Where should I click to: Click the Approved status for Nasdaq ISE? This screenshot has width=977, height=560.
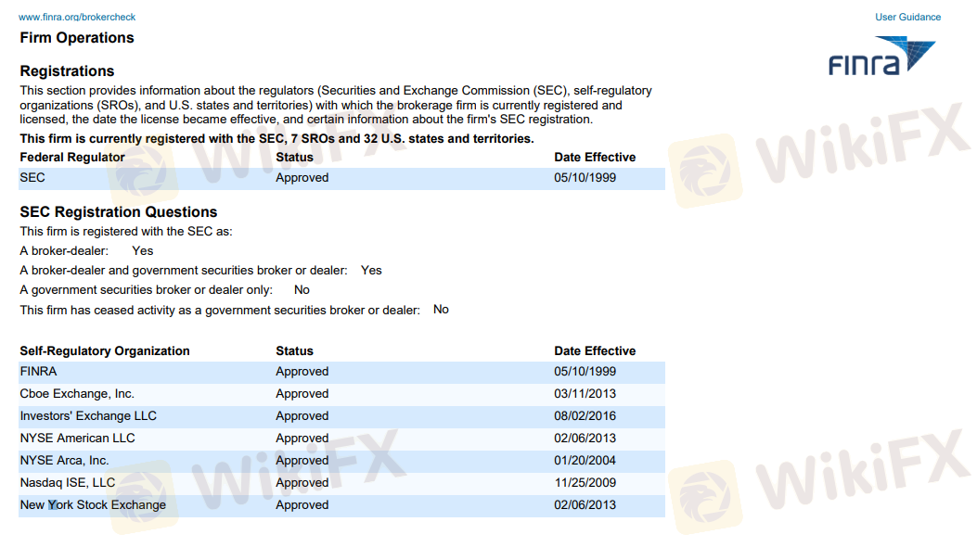pyautogui.click(x=302, y=483)
